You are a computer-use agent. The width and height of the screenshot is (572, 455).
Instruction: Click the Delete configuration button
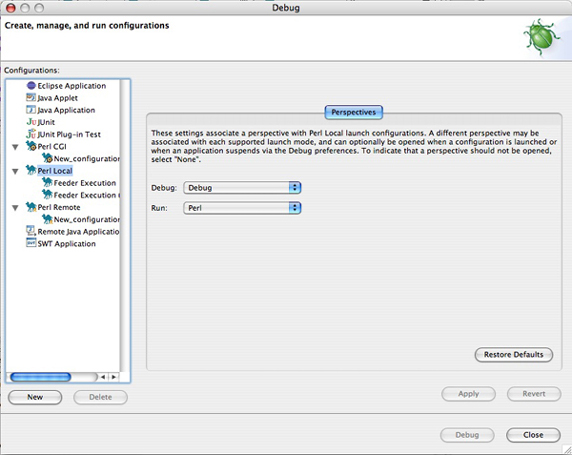(101, 397)
